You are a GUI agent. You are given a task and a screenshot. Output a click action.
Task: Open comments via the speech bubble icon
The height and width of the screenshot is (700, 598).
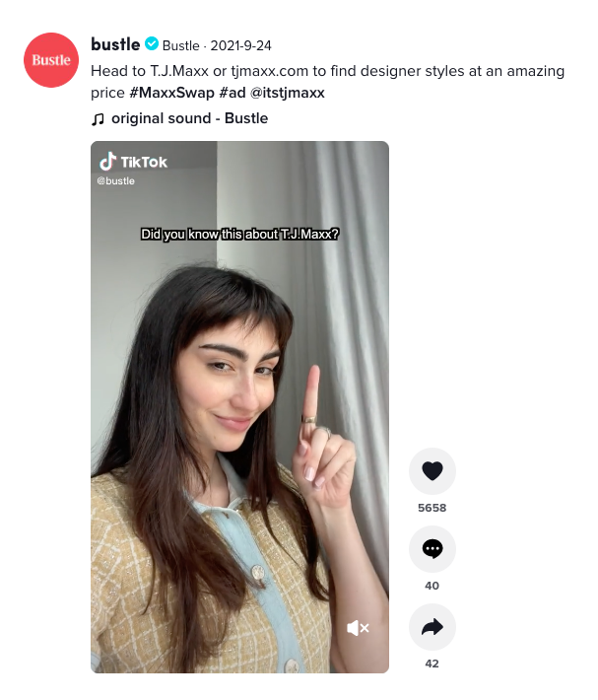(432, 549)
